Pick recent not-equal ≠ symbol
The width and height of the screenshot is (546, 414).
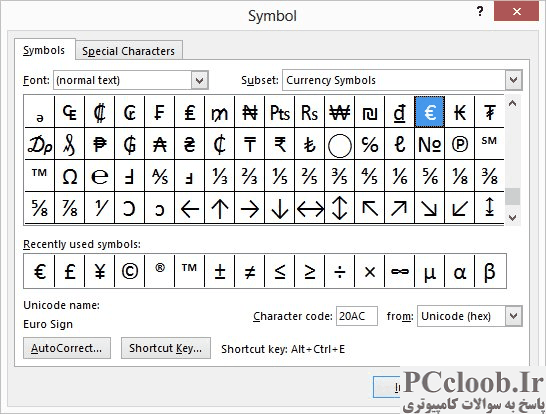[250, 271]
